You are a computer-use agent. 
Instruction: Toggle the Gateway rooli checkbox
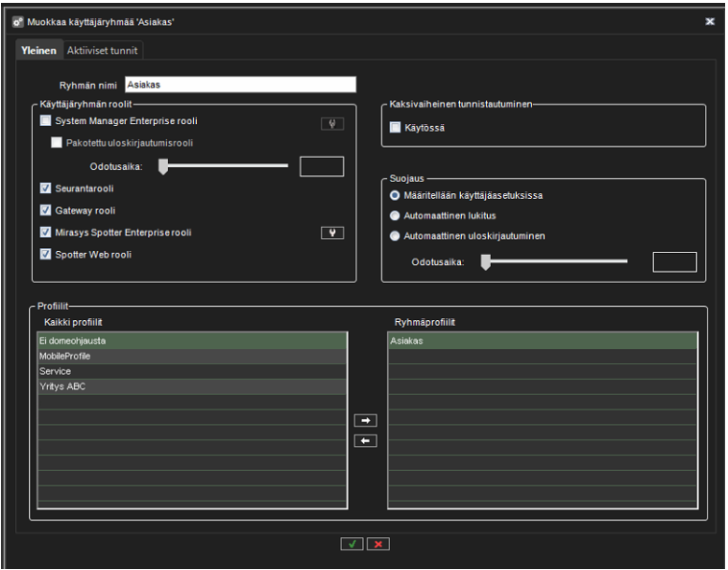coord(46,211)
